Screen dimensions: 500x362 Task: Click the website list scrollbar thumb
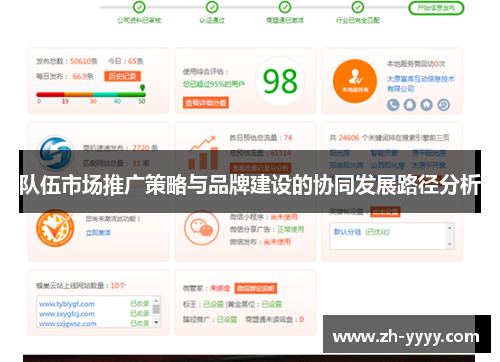point(156,309)
